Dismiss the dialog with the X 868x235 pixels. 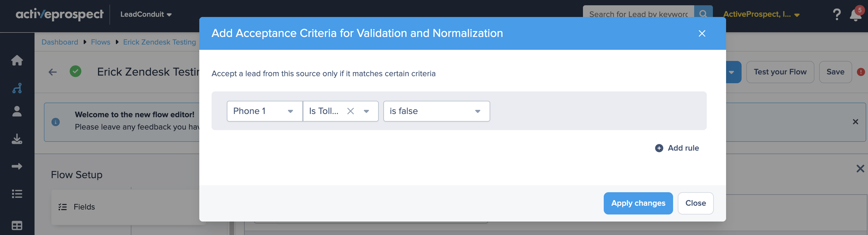pyautogui.click(x=701, y=33)
